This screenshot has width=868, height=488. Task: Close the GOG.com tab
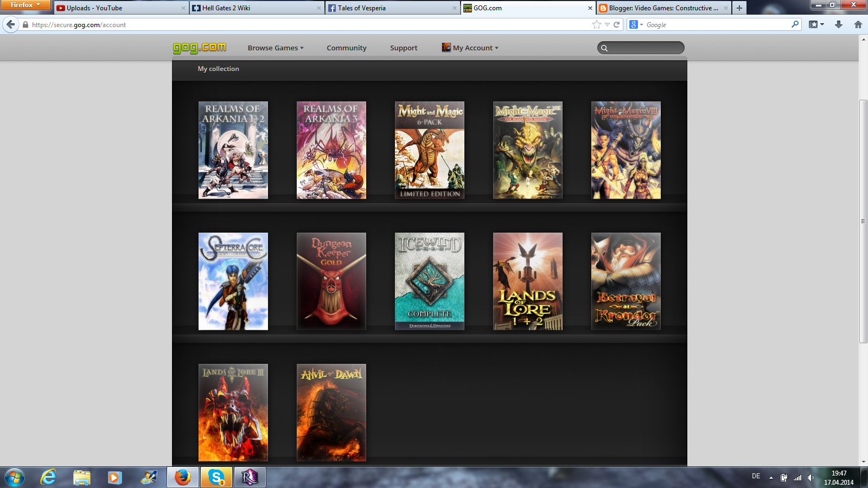(x=590, y=8)
